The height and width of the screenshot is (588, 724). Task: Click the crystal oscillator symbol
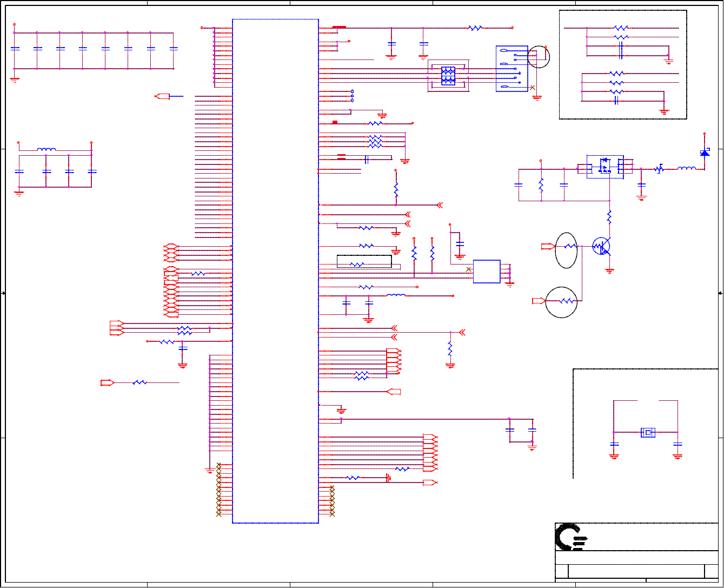click(x=648, y=432)
